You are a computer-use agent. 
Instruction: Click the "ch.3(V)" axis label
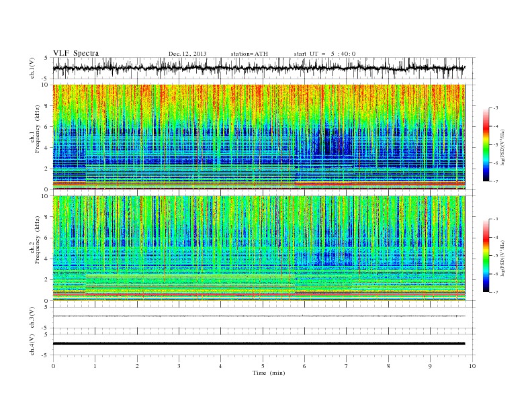point(32,318)
